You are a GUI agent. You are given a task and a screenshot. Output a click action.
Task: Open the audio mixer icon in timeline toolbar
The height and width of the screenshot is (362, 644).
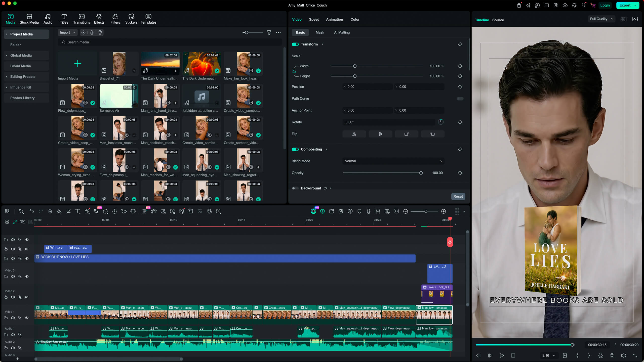pyautogui.click(x=378, y=211)
